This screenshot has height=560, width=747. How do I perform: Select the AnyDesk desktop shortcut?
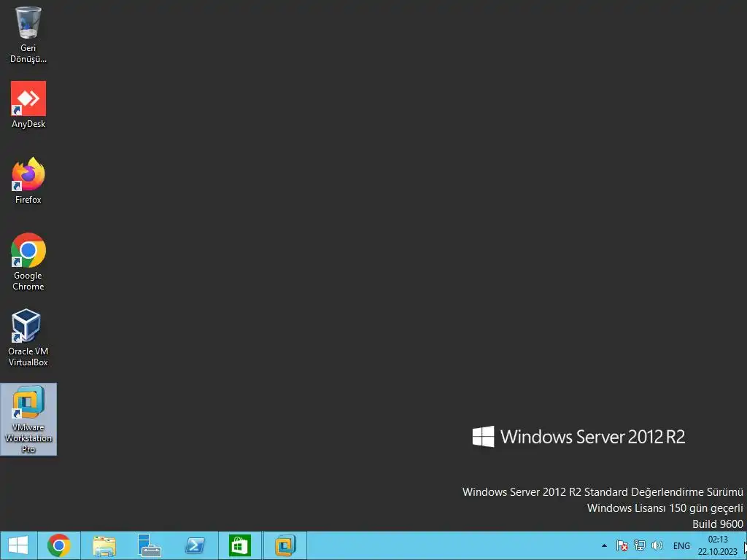[28, 105]
